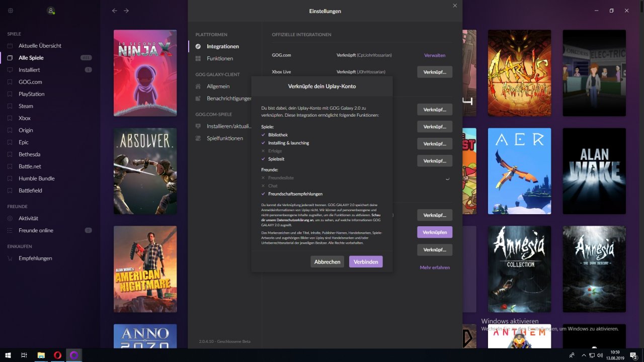644x362 pixels.
Task: Open Empfehlungen under Einkaufen
Action: coord(35,258)
